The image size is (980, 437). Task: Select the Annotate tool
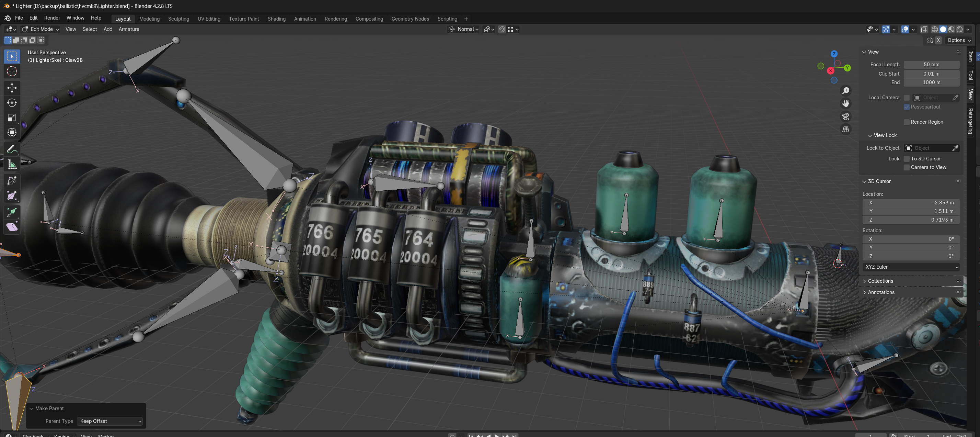click(x=12, y=149)
